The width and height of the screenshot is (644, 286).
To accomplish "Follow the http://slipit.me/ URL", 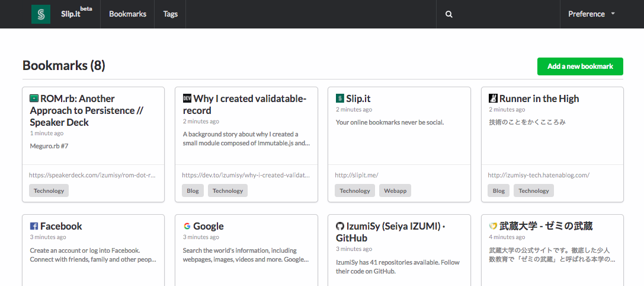I will (x=357, y=175).
